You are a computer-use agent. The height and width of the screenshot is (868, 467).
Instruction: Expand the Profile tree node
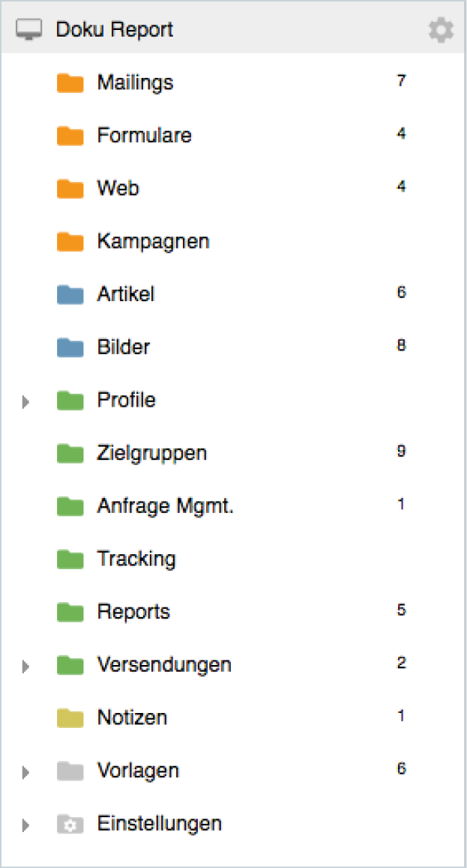(26, 401)
